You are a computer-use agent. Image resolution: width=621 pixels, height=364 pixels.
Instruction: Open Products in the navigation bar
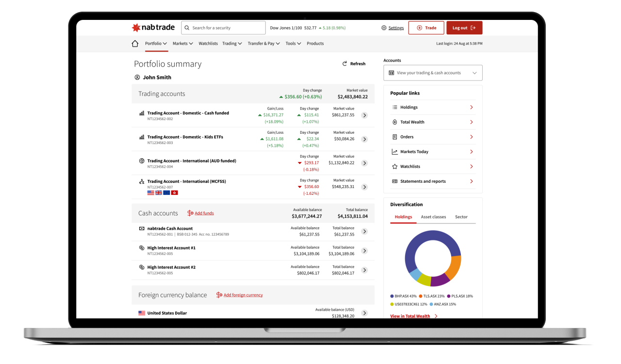(x=315, y=44)
